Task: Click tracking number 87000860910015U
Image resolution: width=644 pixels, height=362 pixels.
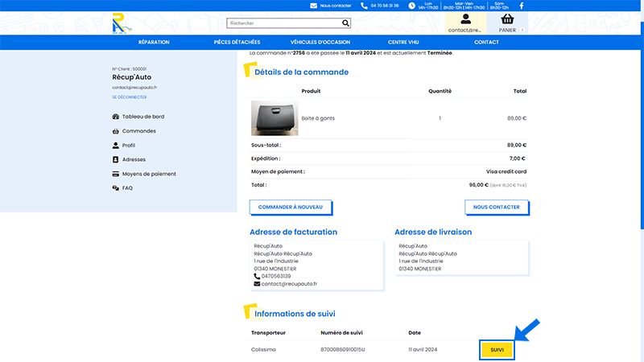Action: 343,350
